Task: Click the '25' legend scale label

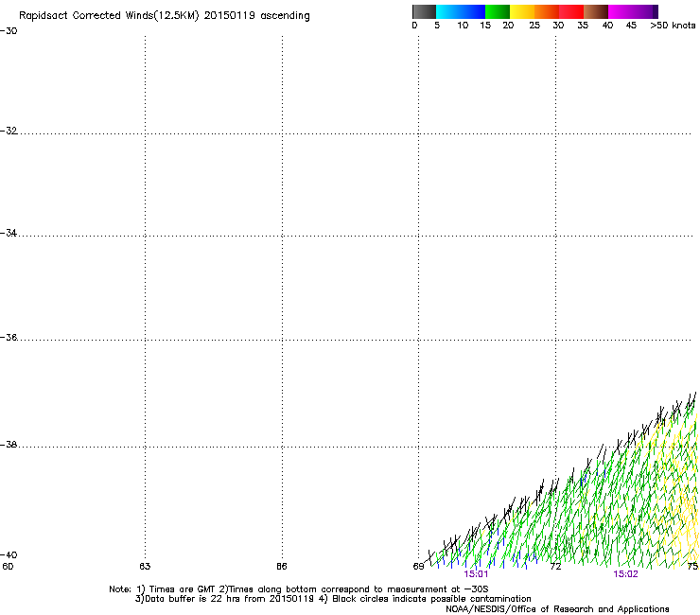Action: pyautogui.click(x=534, y=26)
